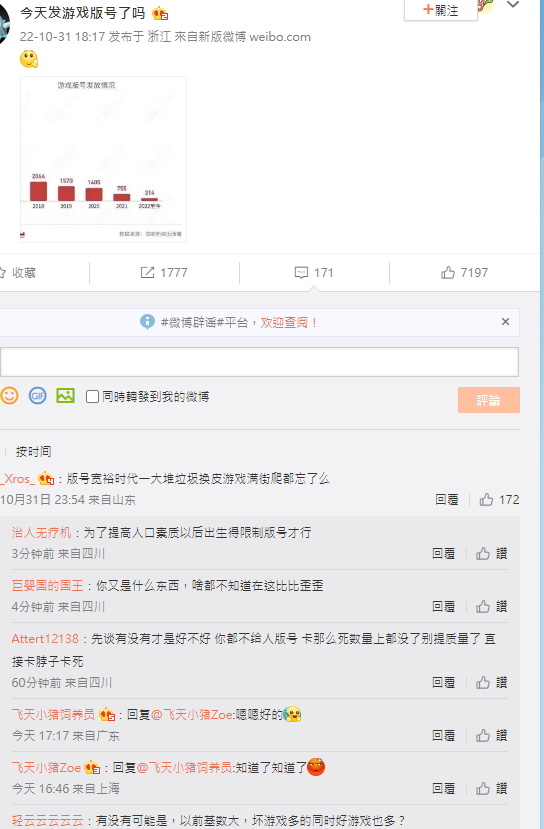Open the game license chart thumbnail
544x829 pixels.
tap(103, 159)
